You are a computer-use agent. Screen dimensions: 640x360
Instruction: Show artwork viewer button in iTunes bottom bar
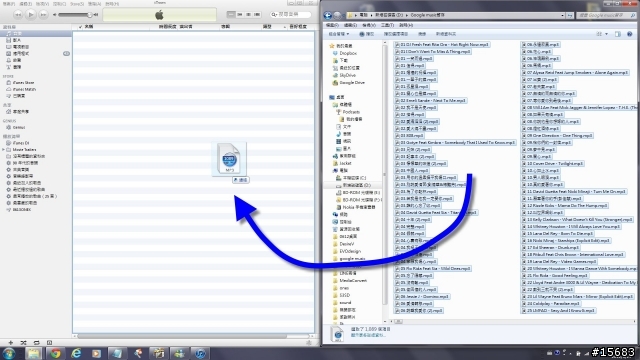click(x=49, y=342)
